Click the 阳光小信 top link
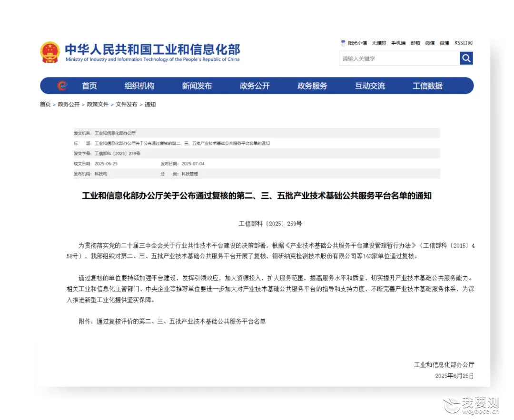Viewport: 514px width, 420px height. 357,43
